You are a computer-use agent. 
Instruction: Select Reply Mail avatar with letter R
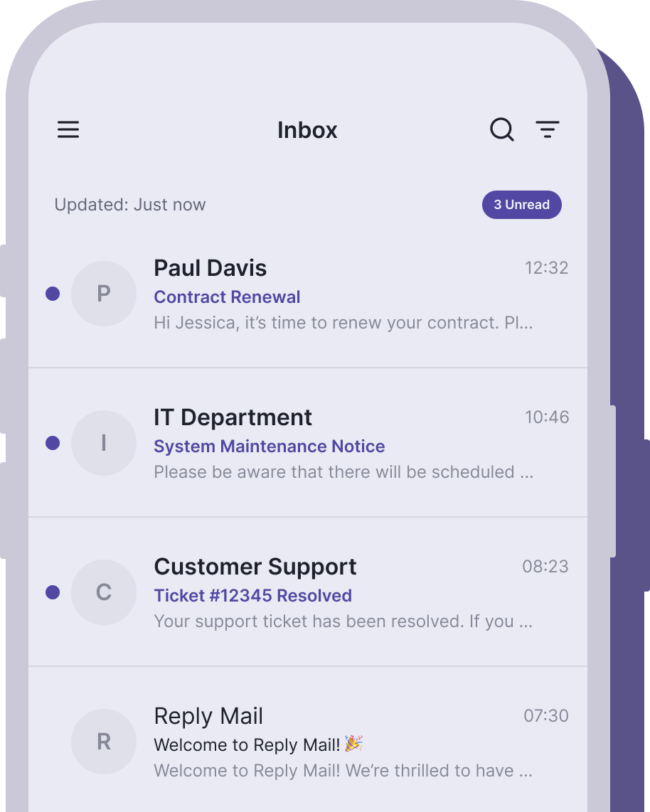coord(104,742)
